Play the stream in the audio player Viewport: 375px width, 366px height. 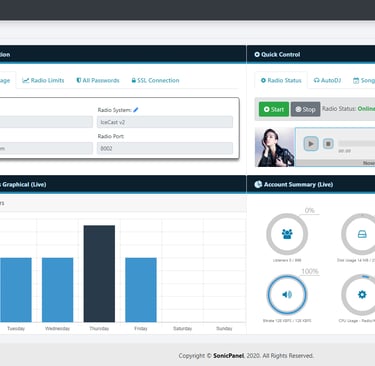coord(311,144)
